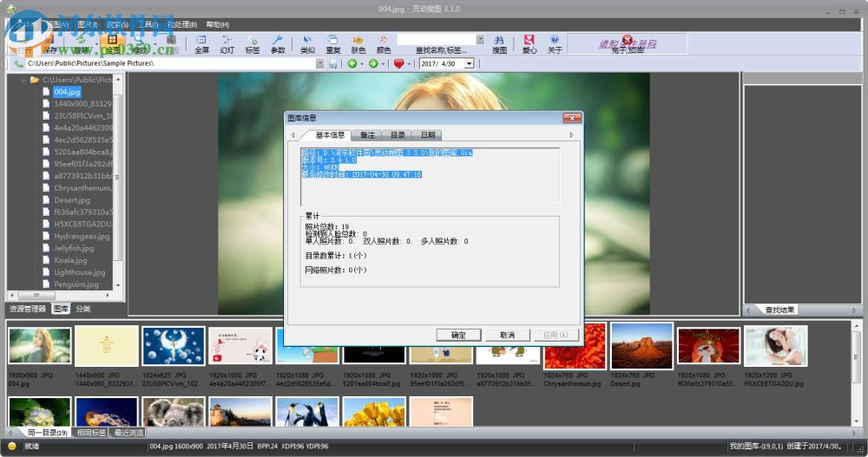The image size is (868, 457).
Task: Open the path combo box dropdown
Action: pyautogui.click(x=320, y=63)
